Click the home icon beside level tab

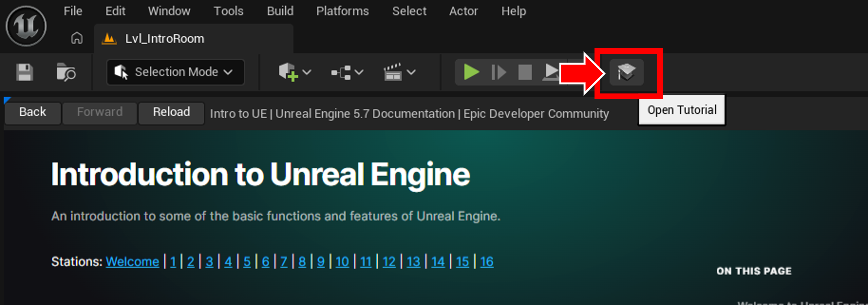coord(77,38)
